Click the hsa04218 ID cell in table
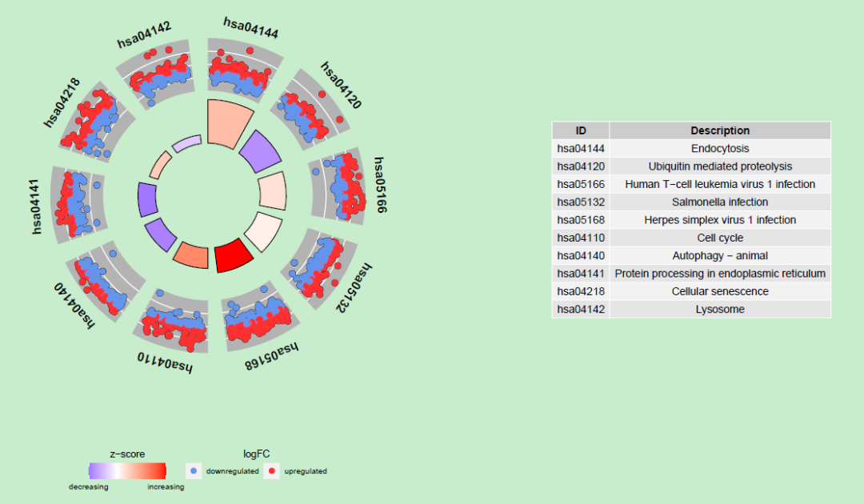 pos(581,291)
